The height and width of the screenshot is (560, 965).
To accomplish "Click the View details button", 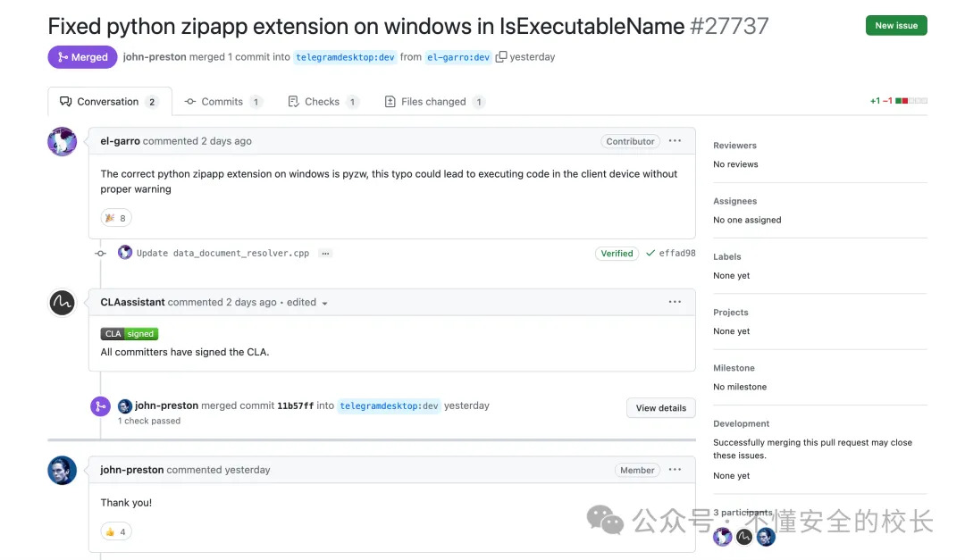I will click(x=660, y=408).
